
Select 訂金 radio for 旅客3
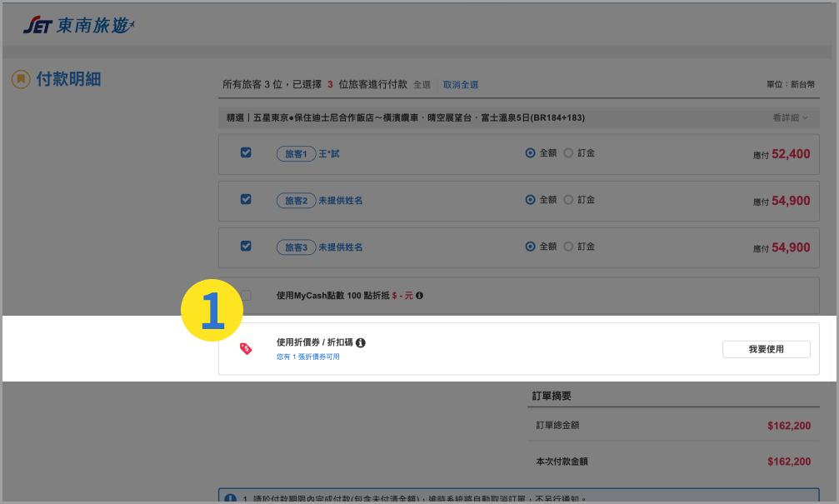coord(568,247)
